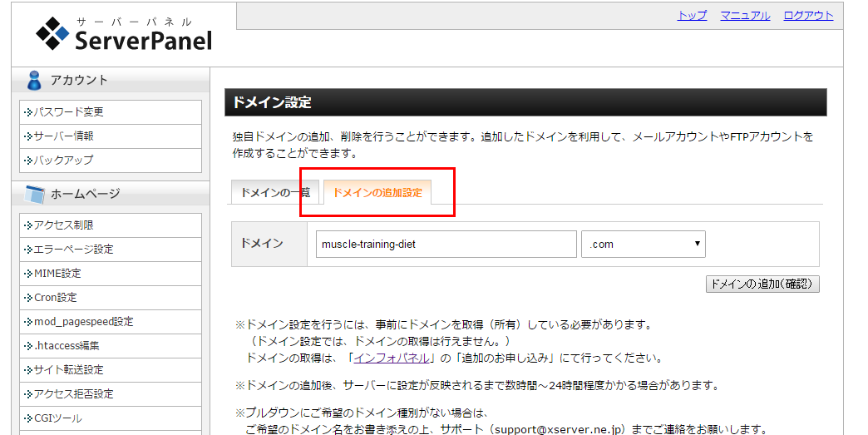The height and width of the screenshot is (435, 868).
Task: Open .htaccess編集 menu item
Action: click(x=67, y=346)
